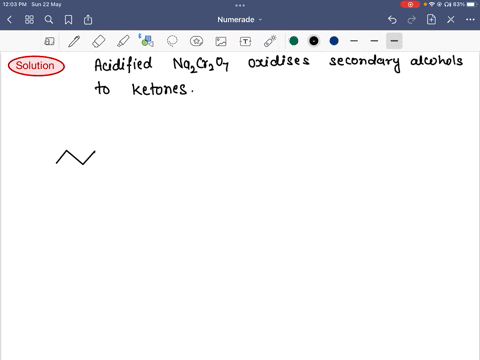Select the Lasso tool

tap(172, 41)
